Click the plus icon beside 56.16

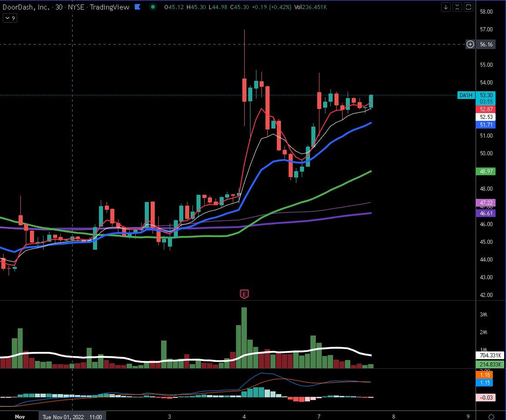click(470, 44)
